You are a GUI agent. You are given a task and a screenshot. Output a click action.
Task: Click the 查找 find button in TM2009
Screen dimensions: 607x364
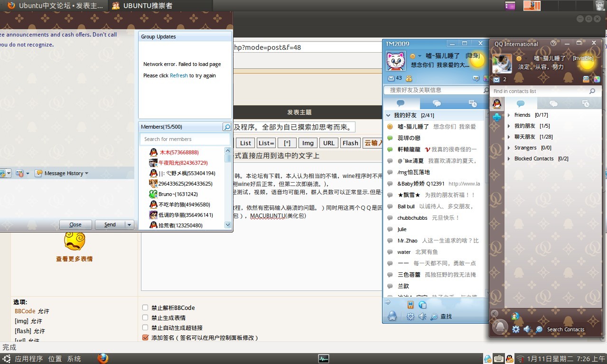click(x=441, y=317)
